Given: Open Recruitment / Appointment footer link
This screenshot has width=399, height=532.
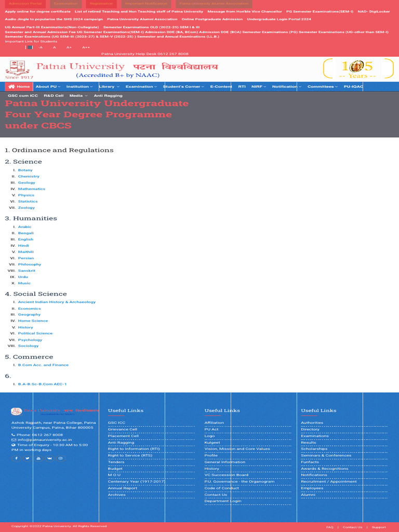Looking at the screenshot, I should [329, 482].
